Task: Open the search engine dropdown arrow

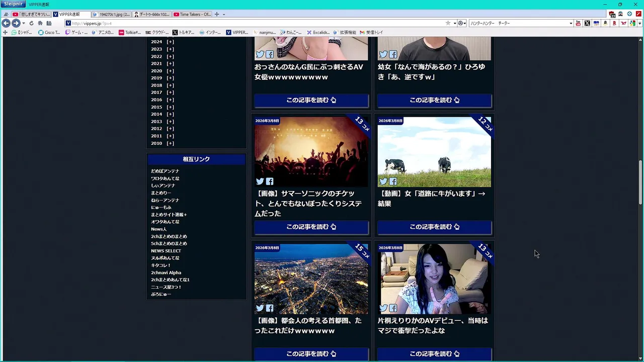Action: coord(571,23)
